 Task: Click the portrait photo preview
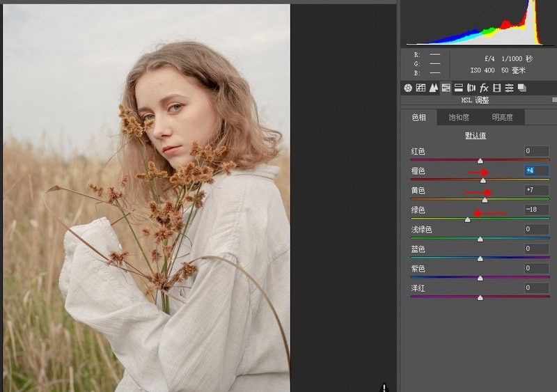coord(146,198)
